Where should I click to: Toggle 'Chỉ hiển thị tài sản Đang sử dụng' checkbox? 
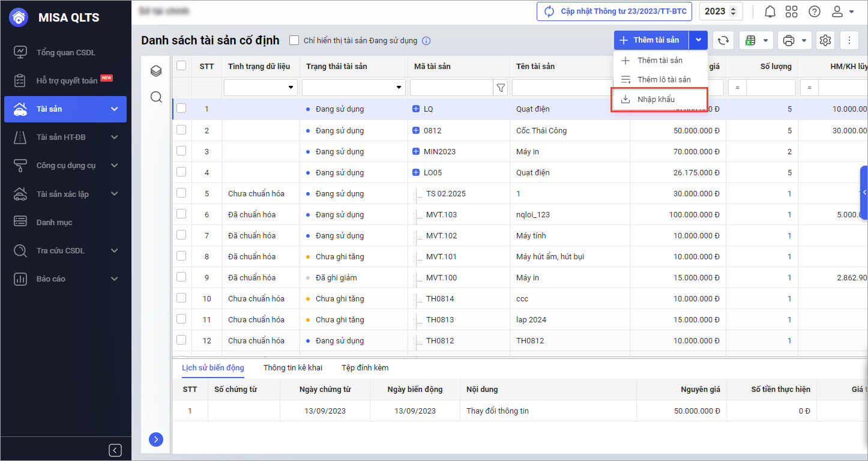click(294, 41)
